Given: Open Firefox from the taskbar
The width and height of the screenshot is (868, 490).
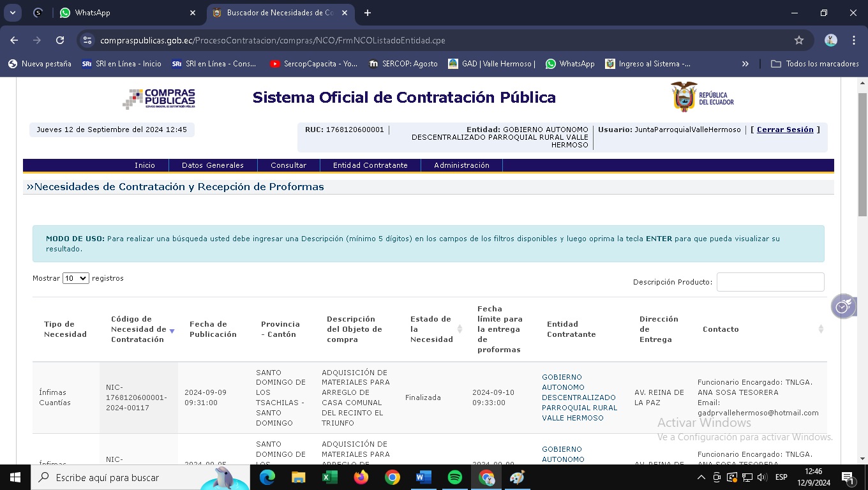Looking at the screenshot, I should pyautogui.click(x=361, y=477).
